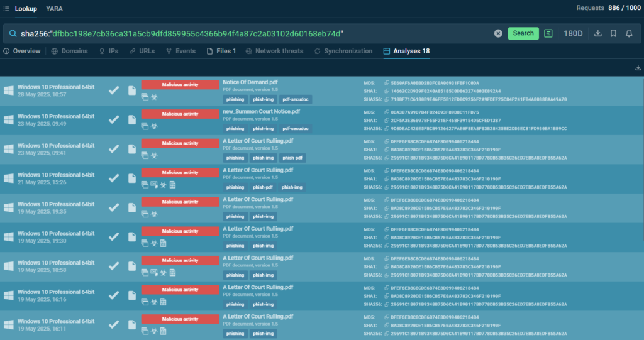Export the analyses list using the download icon
The height and width of the screenshot is (340, 644).
click(638, 68)
